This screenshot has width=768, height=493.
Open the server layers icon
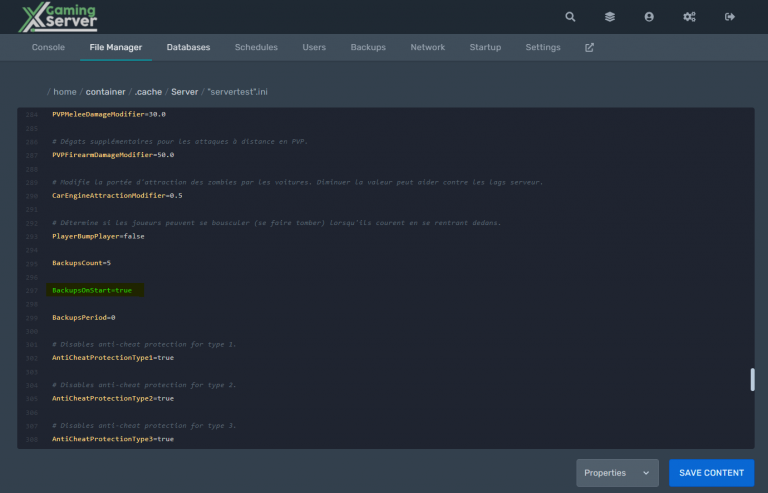coord(609,17)
